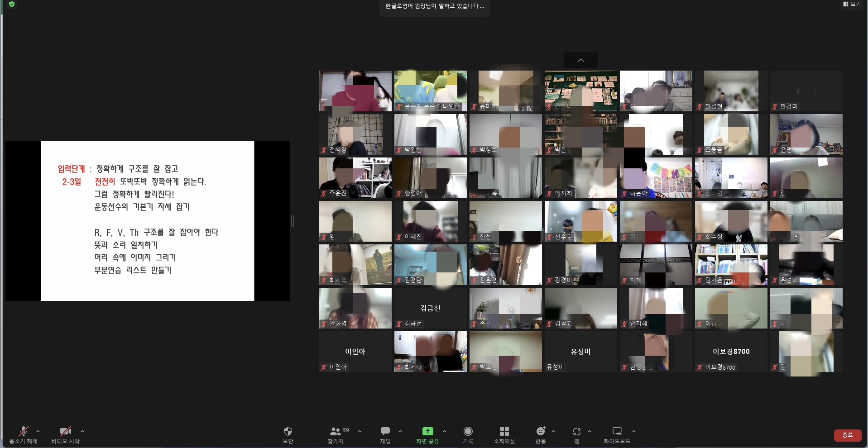868x448 pixels.
Task: Unmute microphone with 음소거 해제
Action: point(23,431)
